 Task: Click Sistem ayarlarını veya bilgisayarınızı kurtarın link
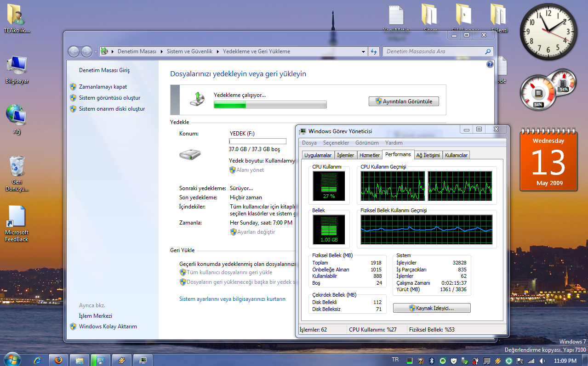[x=232, y=299]
